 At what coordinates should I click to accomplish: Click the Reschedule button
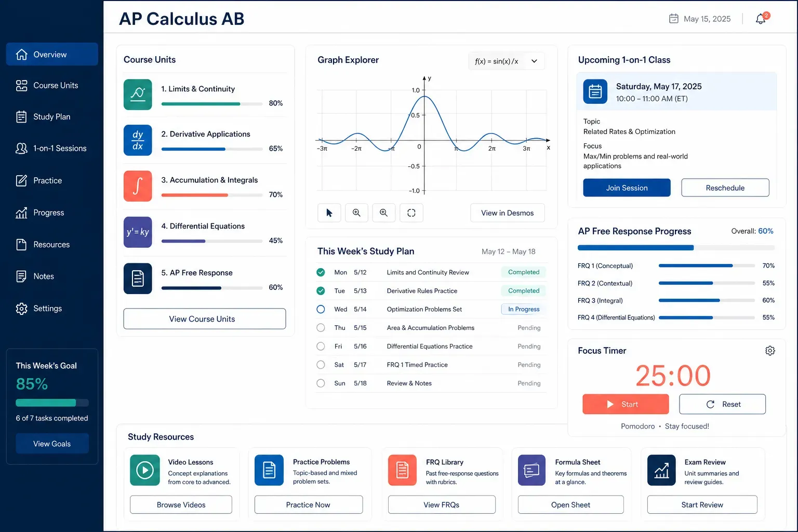(725, 188)
